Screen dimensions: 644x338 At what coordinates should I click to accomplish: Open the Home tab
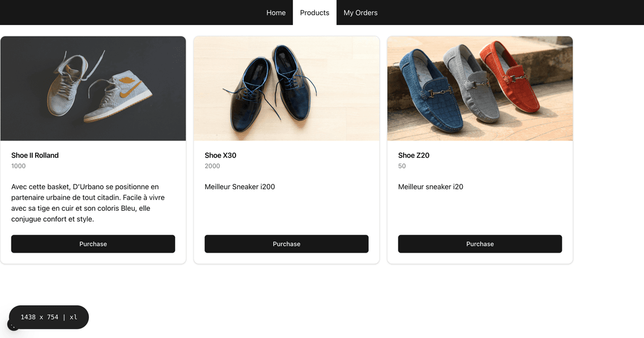pyautogui.click(x=275, y=13)
